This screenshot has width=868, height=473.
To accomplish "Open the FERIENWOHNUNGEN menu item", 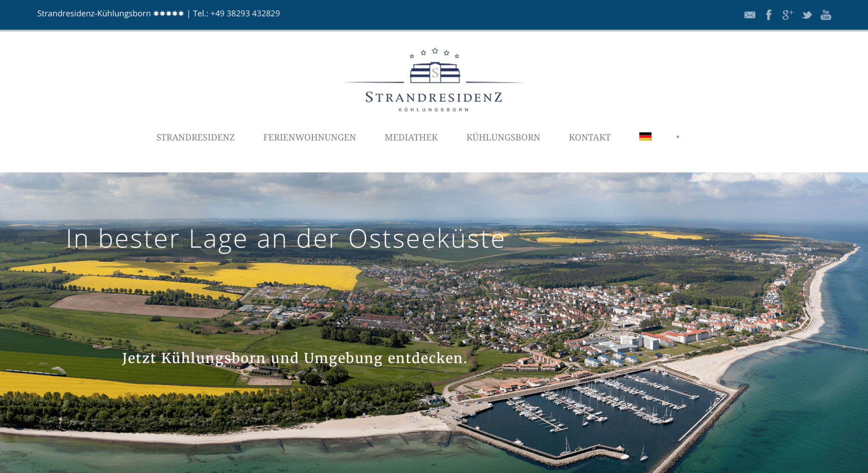I will (x=309, y=137).
